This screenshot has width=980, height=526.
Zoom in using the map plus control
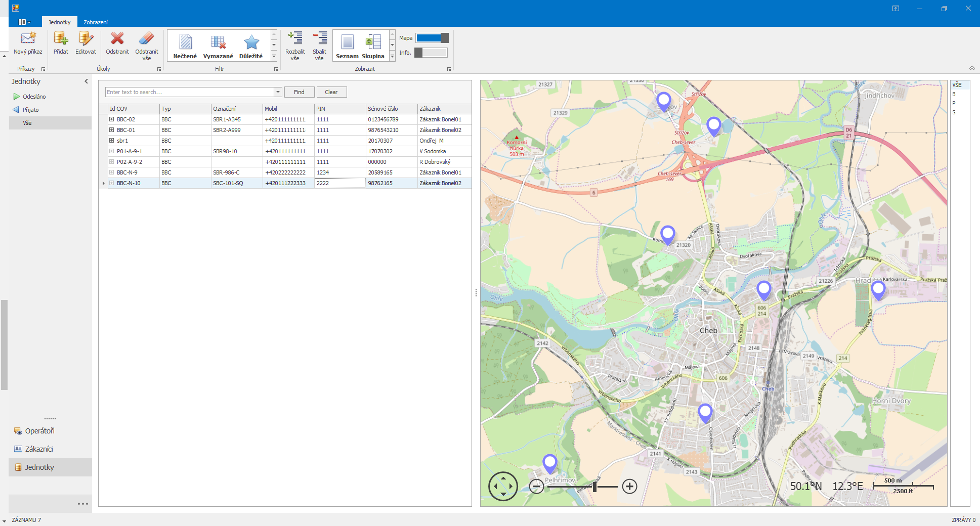629,486
